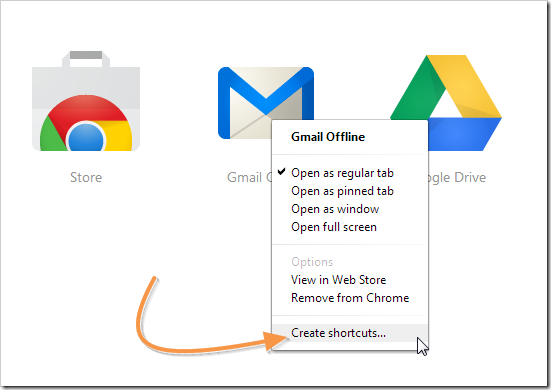Viewport: 551px width, 390px height.
Task: Click the 'Gmail Offline' menu header
Action: pos(328,137)
